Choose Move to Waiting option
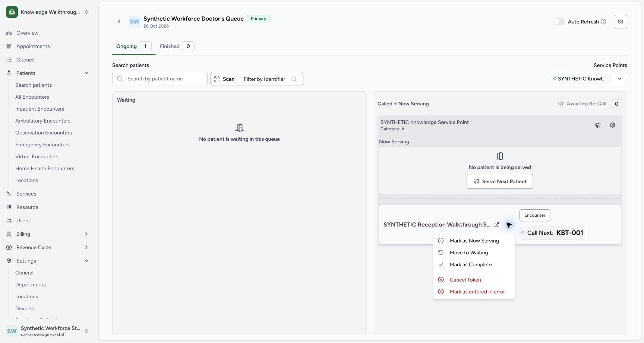This screenshot has height=343, width=644. click(x=474, y=253)
